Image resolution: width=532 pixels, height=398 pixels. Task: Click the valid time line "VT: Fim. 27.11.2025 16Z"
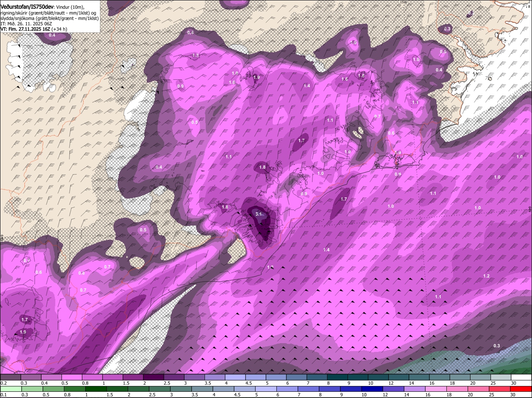coord(25,29)
